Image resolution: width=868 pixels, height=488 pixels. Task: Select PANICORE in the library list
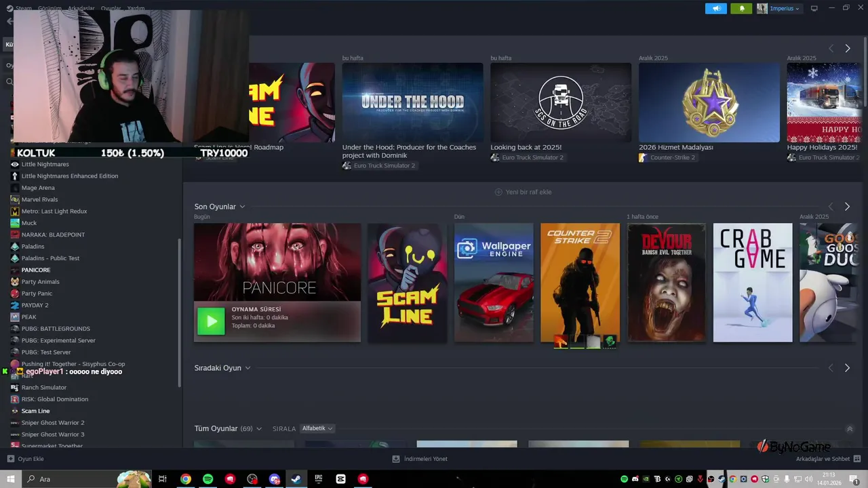[x=36, y=270]
